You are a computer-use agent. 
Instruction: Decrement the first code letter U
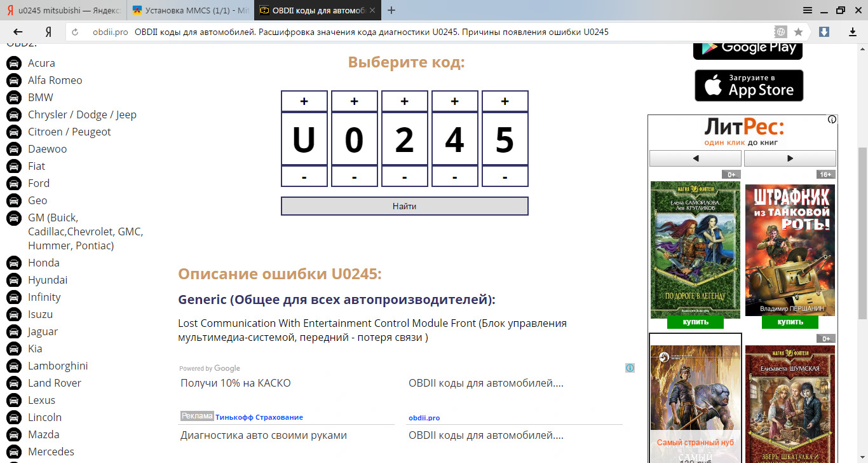pos(304,177)
